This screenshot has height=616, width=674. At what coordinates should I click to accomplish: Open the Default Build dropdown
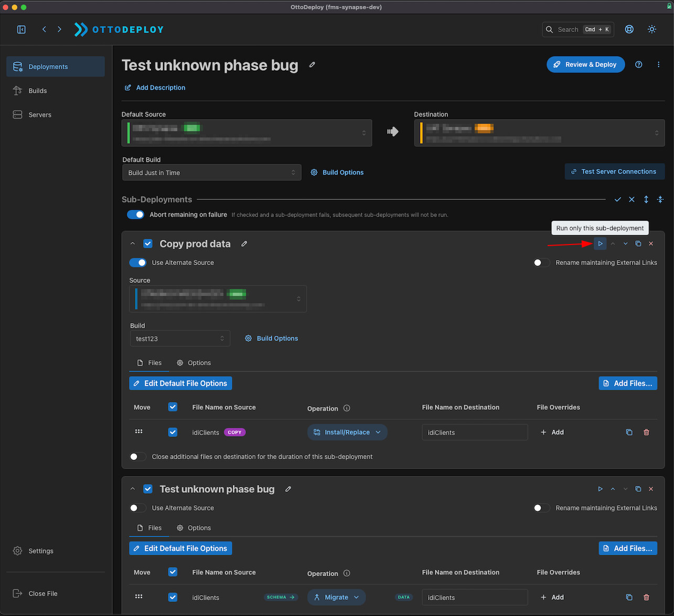click(211, 173)
